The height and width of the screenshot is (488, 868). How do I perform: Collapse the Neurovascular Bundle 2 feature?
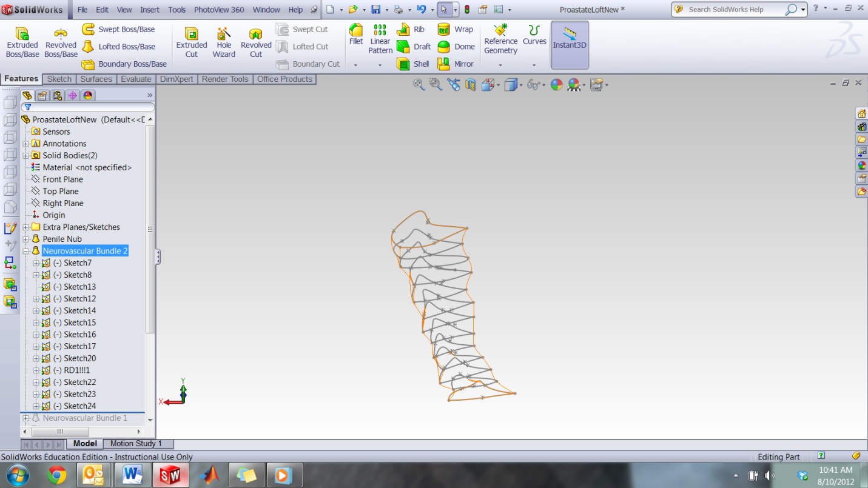(x=26, y=251)
